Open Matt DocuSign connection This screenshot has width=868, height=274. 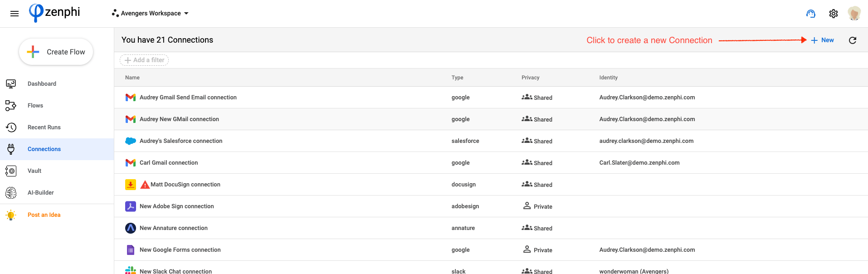tap(185, 184)
